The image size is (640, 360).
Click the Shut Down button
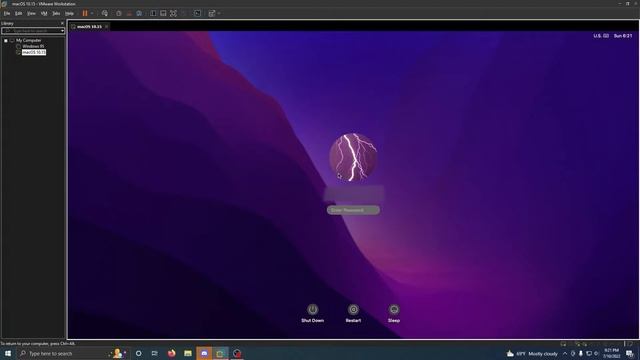313,313
